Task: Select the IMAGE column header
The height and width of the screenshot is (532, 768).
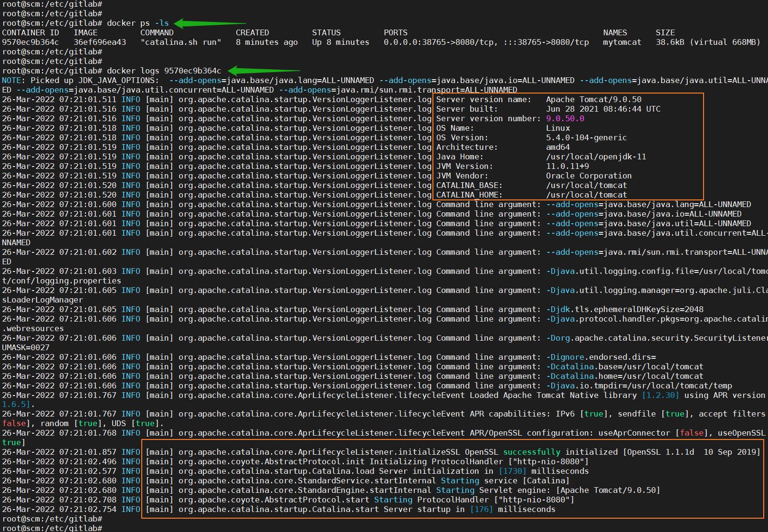Action: pos(85,32)
